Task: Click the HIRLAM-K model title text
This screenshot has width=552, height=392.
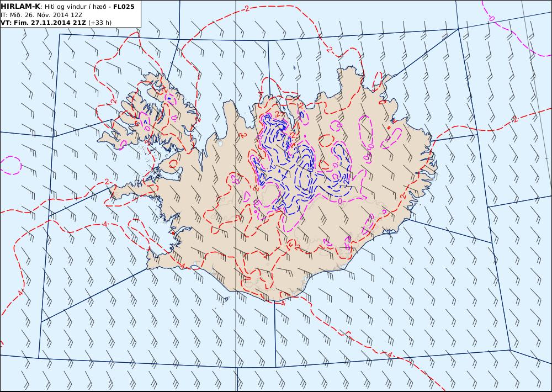Action: [20, 7]
